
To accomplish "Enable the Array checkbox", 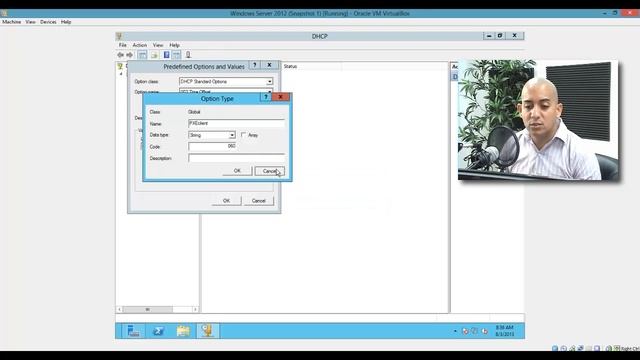I will tap(244, 135).
